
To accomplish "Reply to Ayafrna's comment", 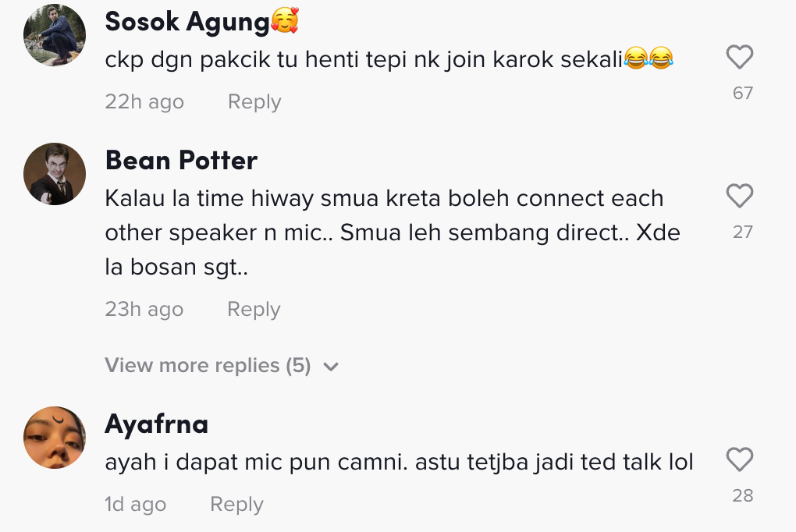I will click(x=236, y=505).
